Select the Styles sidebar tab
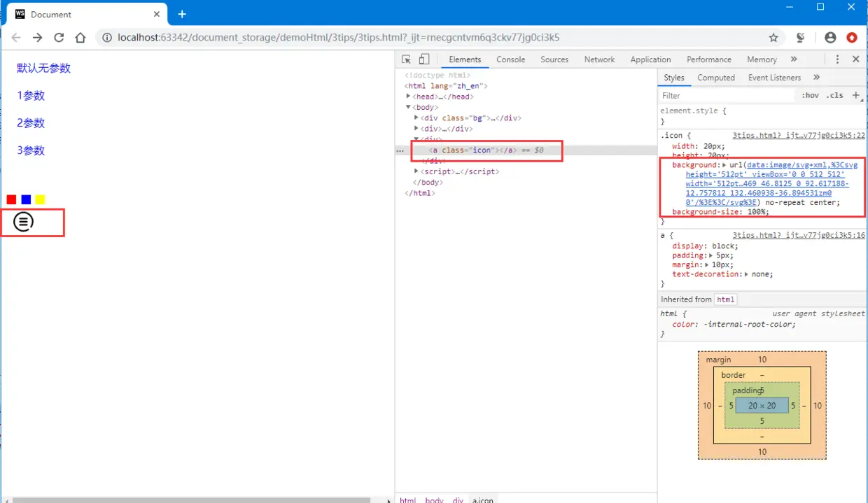Image resolution: width=868 pixels, height=503 pixels. point(674,78)
